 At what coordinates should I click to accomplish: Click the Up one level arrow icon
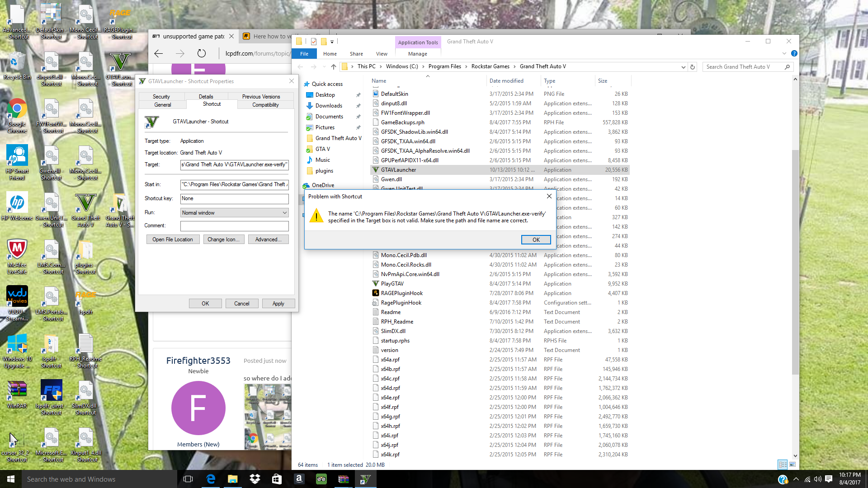(x=334, y=67)
